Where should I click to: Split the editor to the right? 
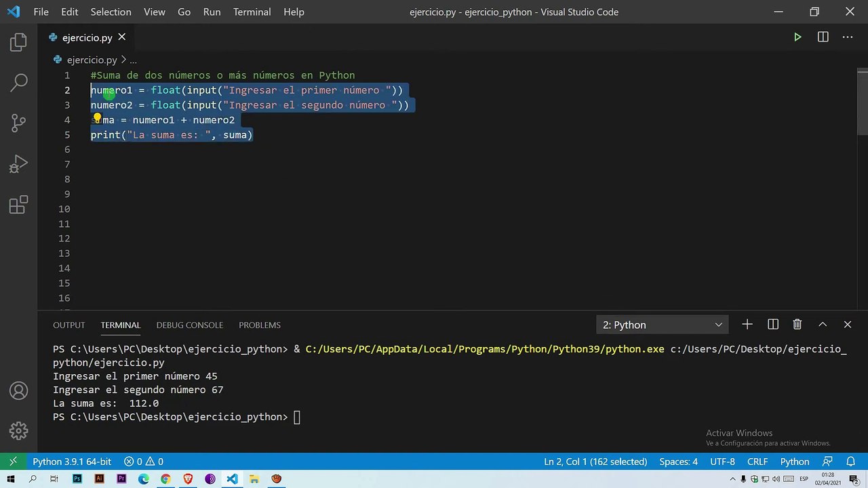point(823,37)
